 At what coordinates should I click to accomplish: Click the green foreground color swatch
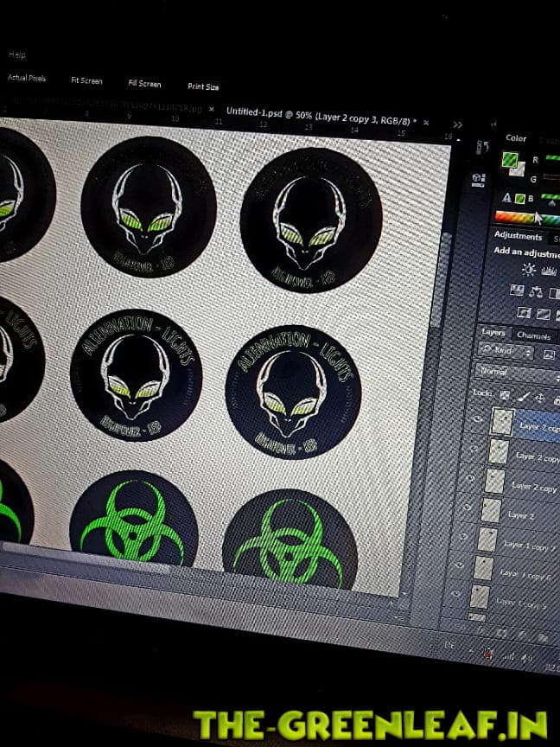[510, 161]
